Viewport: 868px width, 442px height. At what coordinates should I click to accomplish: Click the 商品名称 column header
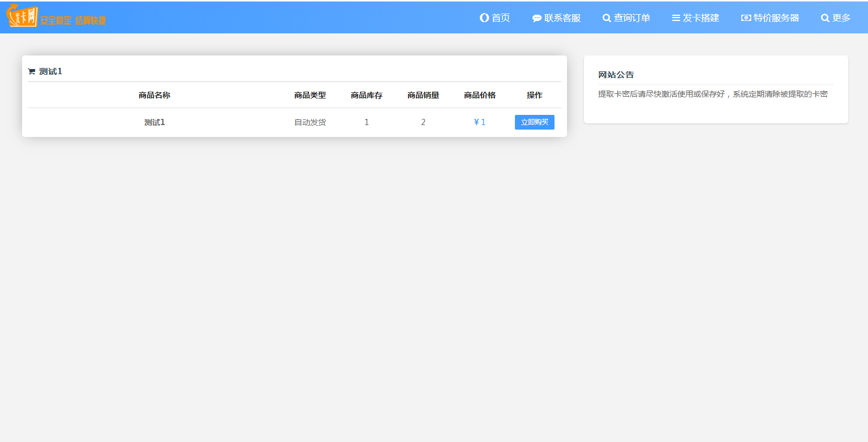(154, 95)
